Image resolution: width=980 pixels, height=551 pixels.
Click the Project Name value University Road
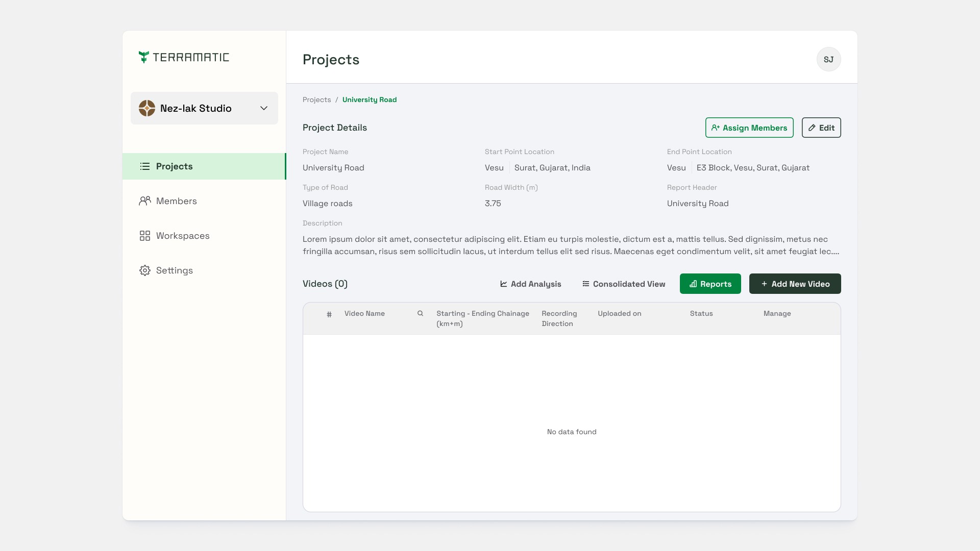click(x=333, y=168)
